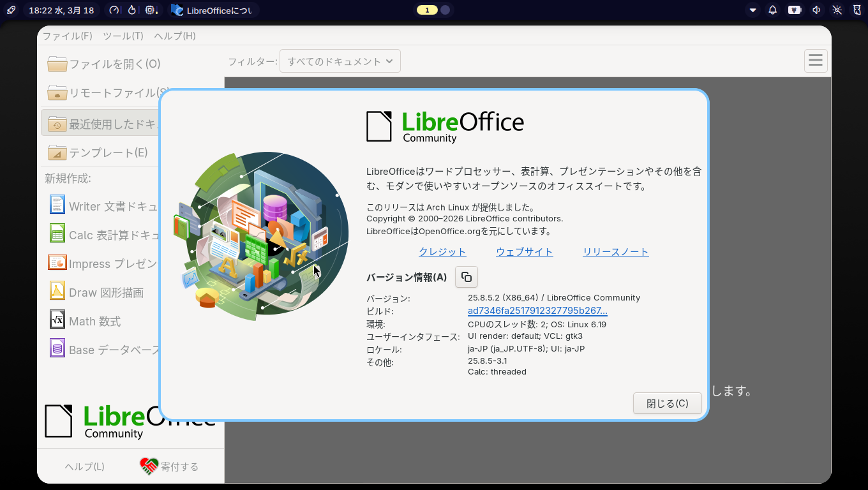Click the volume speaker icon in the tray
Screen dimensions: 868x490
point(816,10)
